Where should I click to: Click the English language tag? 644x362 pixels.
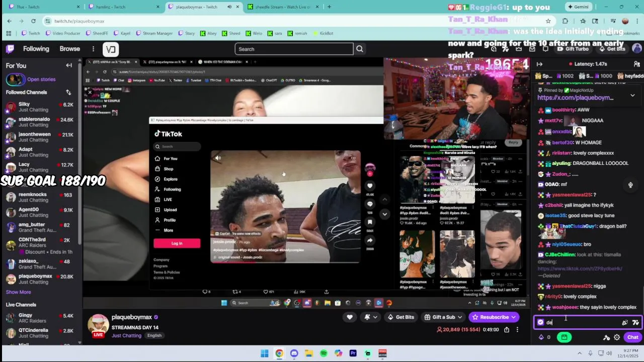(x=154, y=335)
